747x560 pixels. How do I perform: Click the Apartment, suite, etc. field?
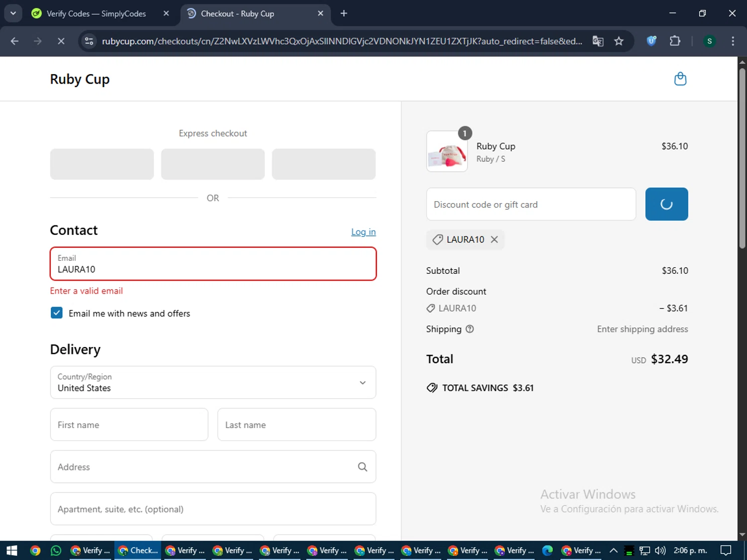(x=213, y=509)
